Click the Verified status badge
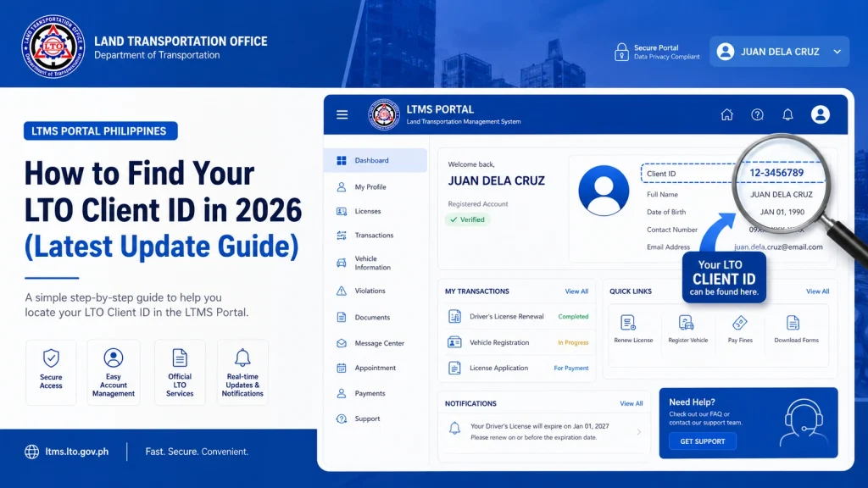868x488 pixels. pyautogui.click(x=467, y=219)
